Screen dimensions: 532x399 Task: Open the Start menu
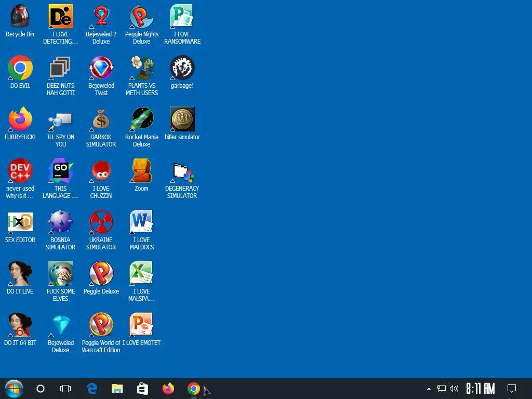[14, 389]
